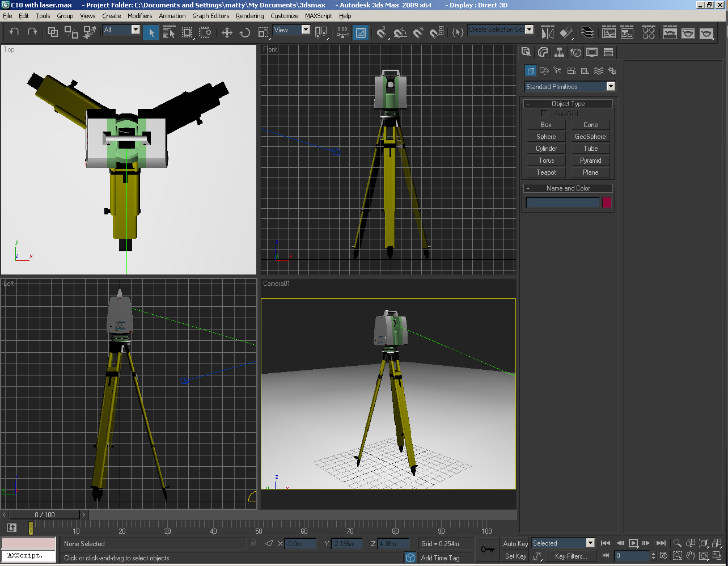Image resolution: width=728 pixels, height=566 pixels.
Task: Click the object color swatch
Action: (607, 202)
